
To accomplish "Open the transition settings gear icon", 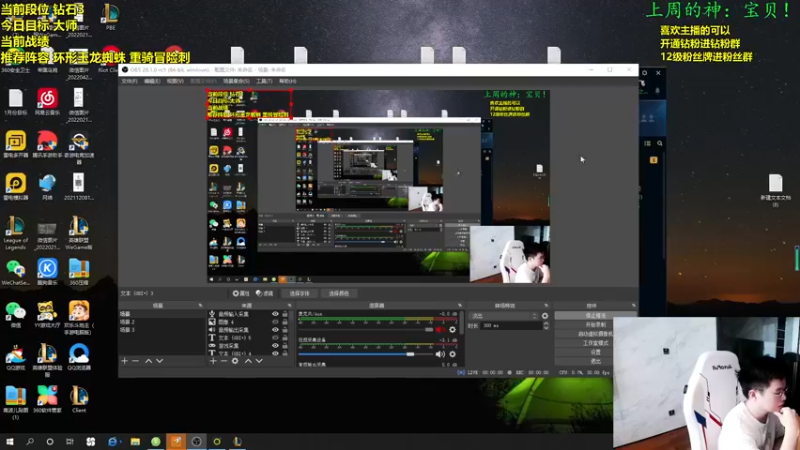I will pos(545,316).
